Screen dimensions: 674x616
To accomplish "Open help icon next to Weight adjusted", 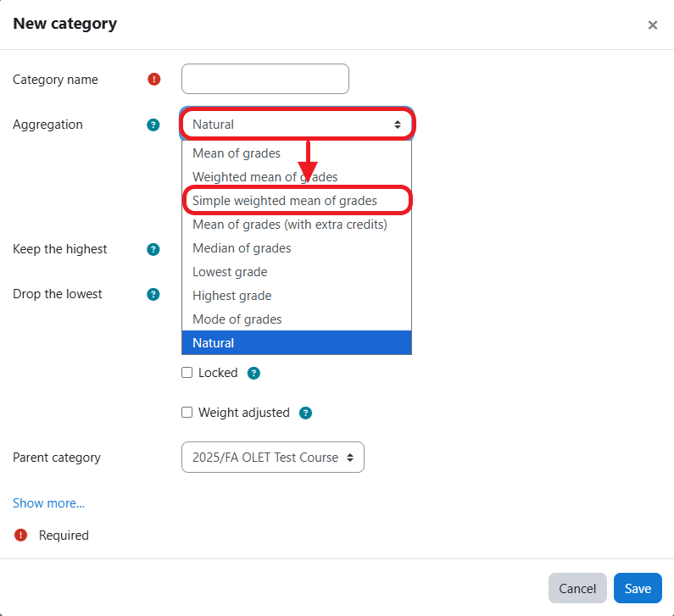I will click(305, 413).
